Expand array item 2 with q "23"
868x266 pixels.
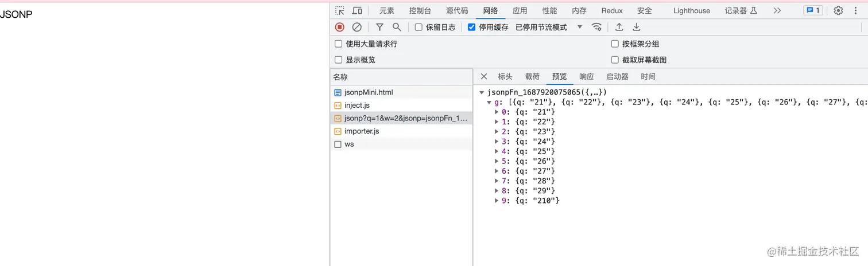[497, 131]
